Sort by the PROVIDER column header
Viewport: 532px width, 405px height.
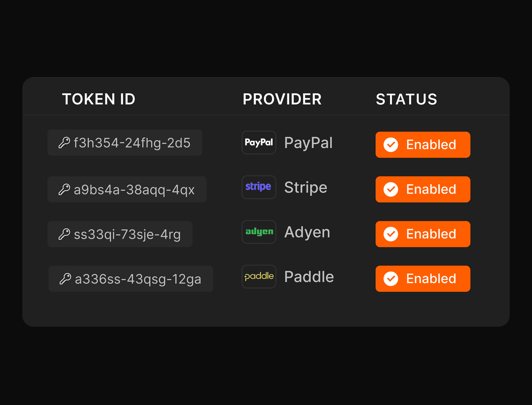282,99
